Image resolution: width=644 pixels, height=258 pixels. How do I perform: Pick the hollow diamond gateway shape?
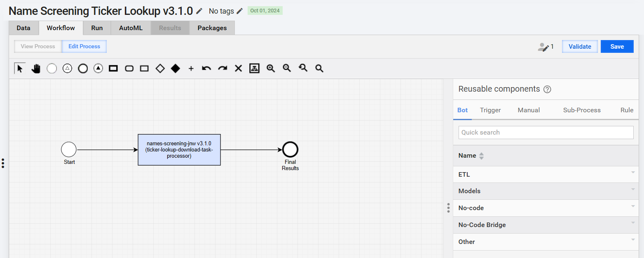point(160,69)
